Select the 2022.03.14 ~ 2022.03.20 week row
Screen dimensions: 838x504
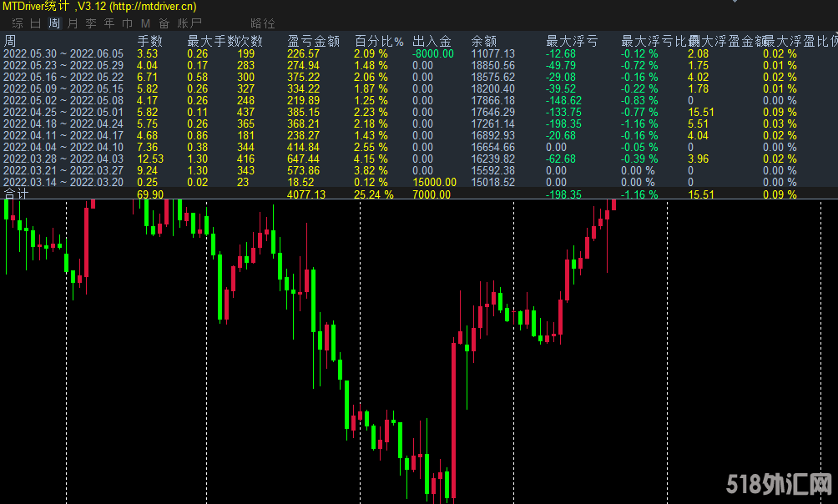(x=63, y=182)
